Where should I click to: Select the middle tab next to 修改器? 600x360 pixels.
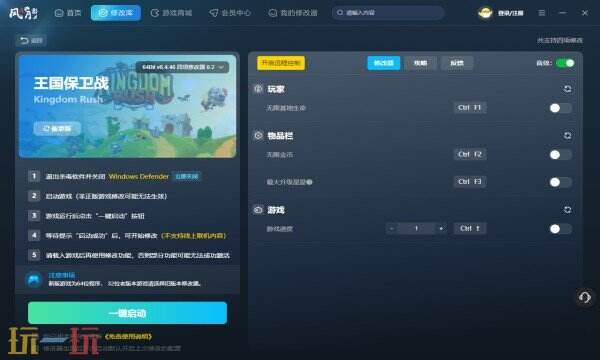[x=421, y=63]
